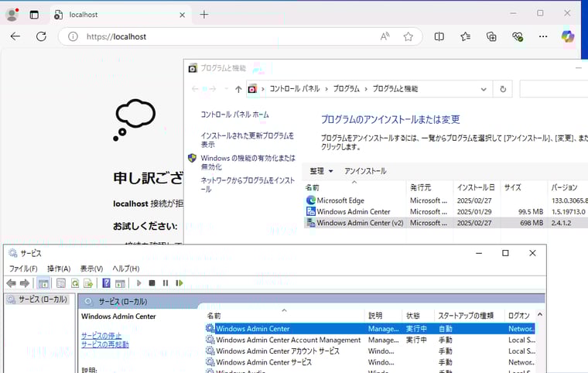Open ファイル(F) menu in Services window

(x=23, y=269)
